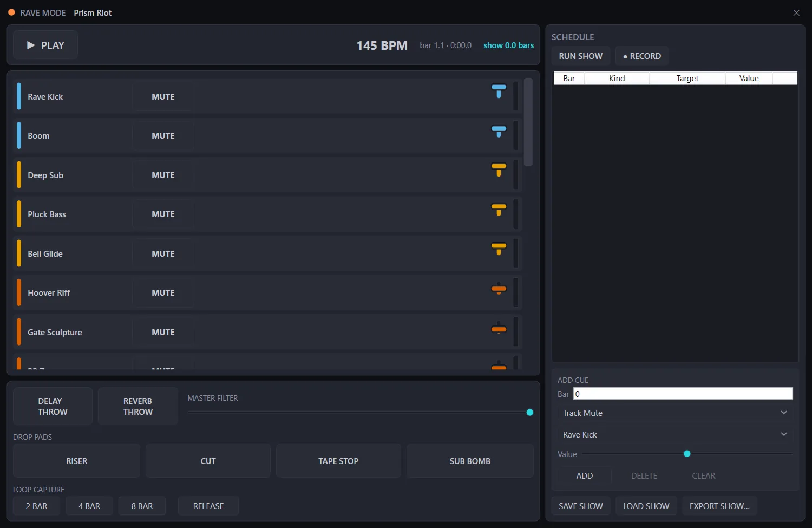Sort schedule by Kind column header
This screenshot has width=812, height=528.
[x=617, y=78]
